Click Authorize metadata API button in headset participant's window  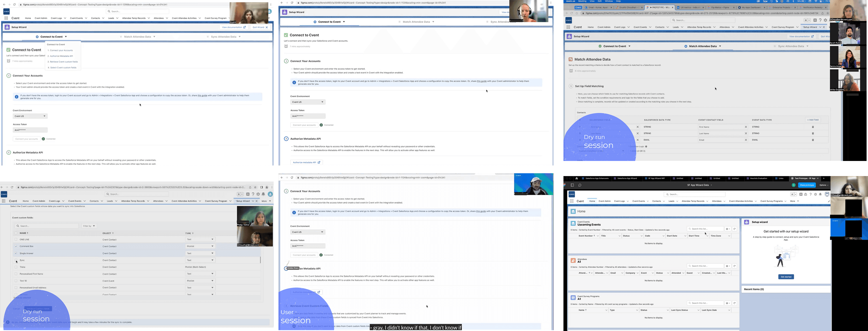(x=306, y=163)
